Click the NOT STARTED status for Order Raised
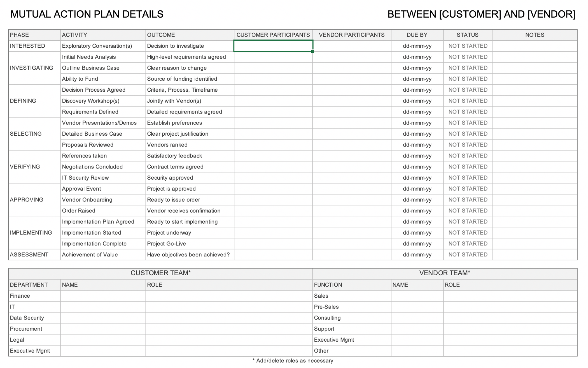This screenshot has height=368, width=588. [468, 211]
